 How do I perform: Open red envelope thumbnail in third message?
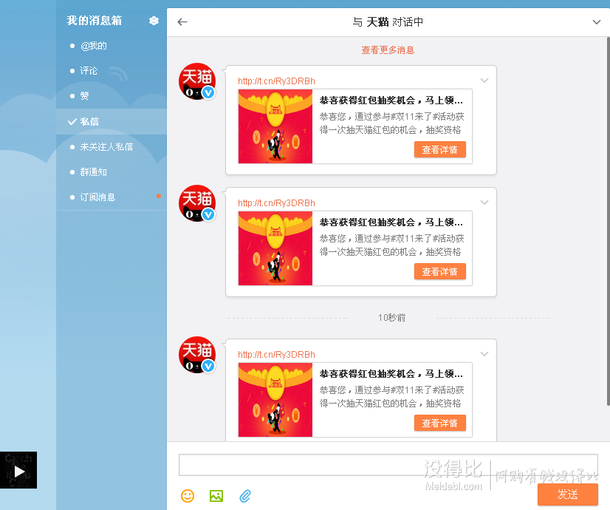(275, 400)
